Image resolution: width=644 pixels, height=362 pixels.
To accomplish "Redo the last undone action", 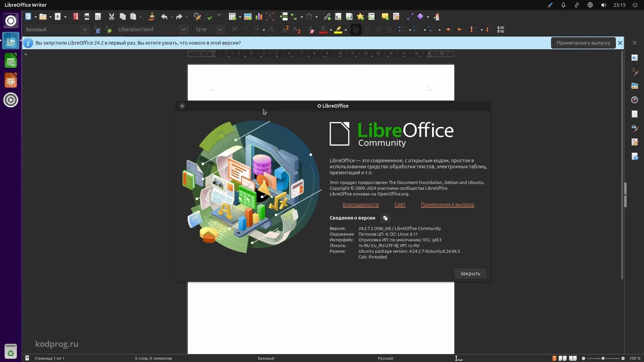I will [179, 16].
